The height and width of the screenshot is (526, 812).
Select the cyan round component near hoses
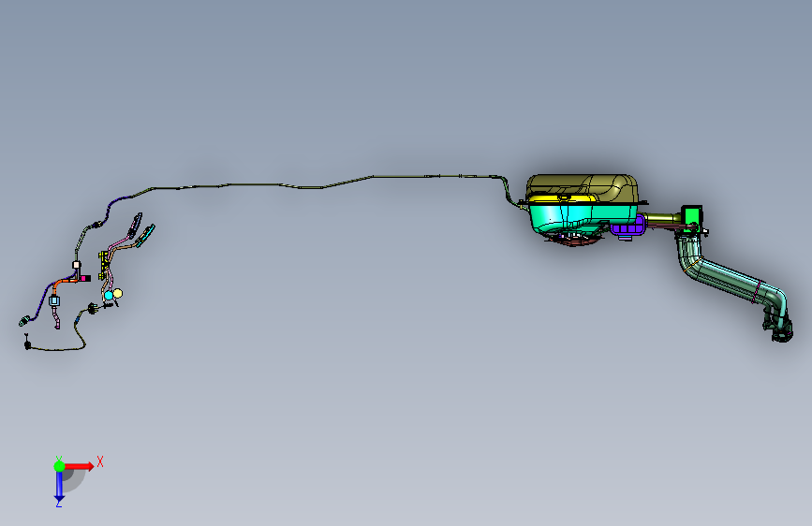[x=109, y=296]
